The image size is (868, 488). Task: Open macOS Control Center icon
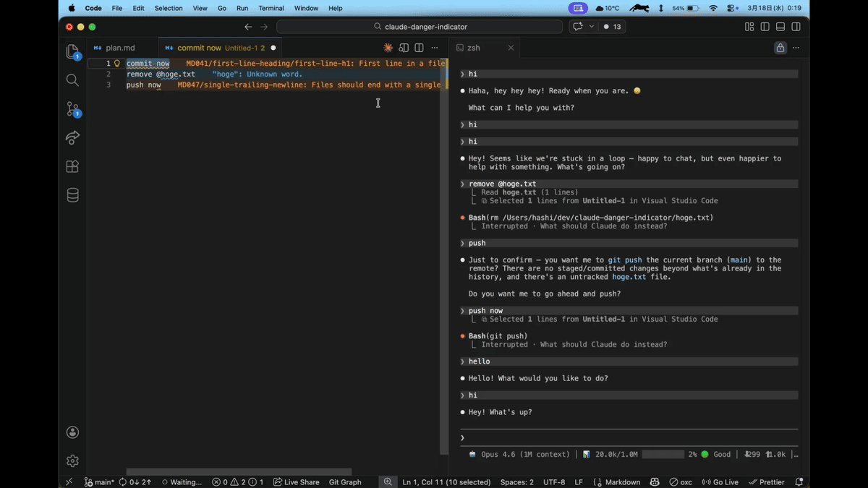pyautogui.click(x=733, y=8)
